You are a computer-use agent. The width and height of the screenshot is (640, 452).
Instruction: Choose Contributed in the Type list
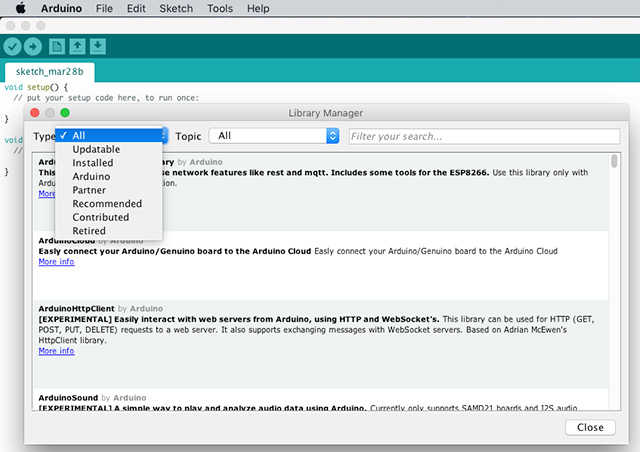(109, 217)
